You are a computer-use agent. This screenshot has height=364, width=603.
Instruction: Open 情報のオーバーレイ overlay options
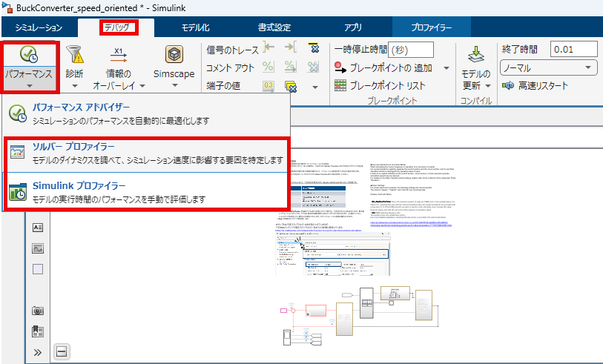pyautogui.click(x=119, y=66)
